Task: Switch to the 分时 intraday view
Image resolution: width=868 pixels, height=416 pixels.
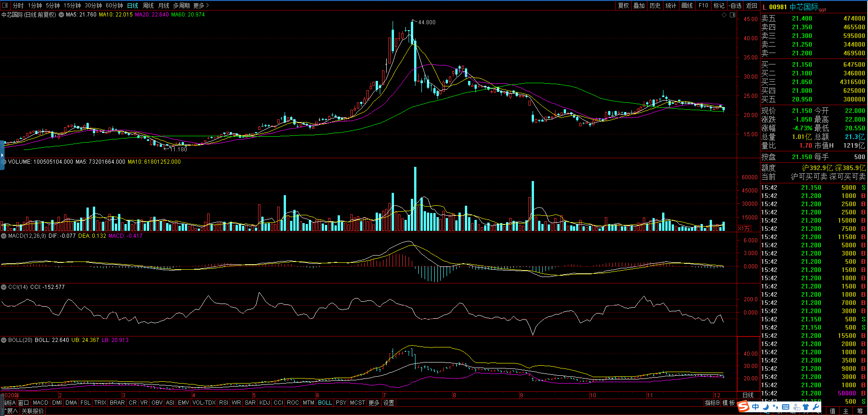Action: pos(18,5)
